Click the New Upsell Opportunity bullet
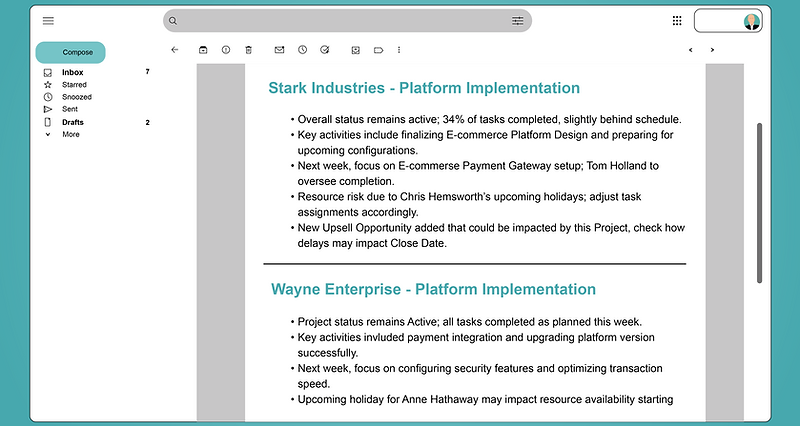This screenshot has height=426, width=800. 488,235
